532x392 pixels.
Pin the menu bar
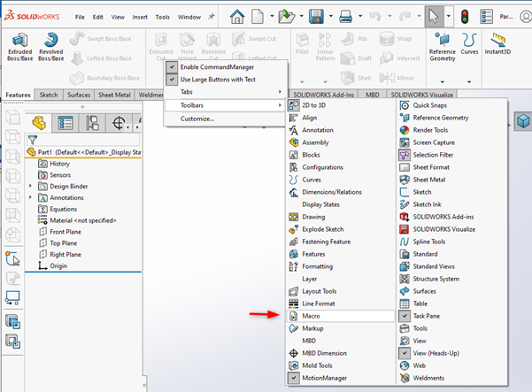212,16
